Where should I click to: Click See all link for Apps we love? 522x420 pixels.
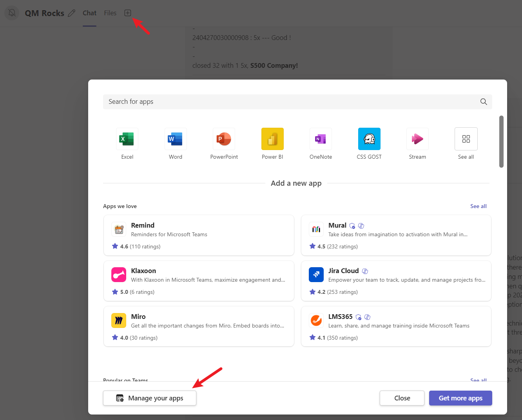478,206
